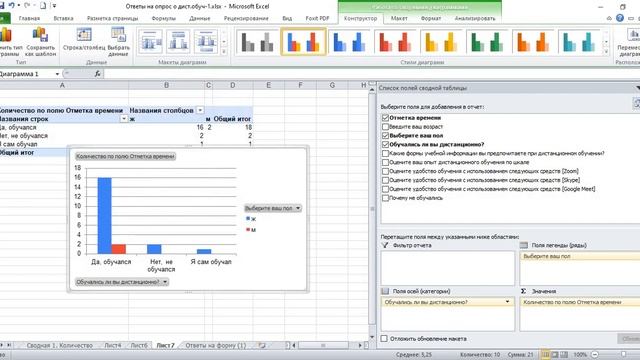This screenshot has height=360, width=640.
Task: Open the Формат chart tools tab
Action: coord(431,18)
